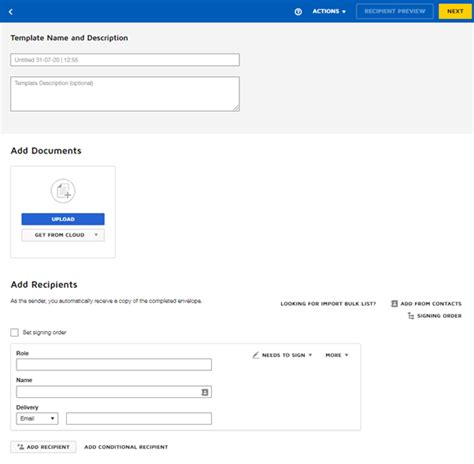This screenshot has width=474, height=464.
Task: Click the Add Recipient person icon
Action: tap(21, 447)
